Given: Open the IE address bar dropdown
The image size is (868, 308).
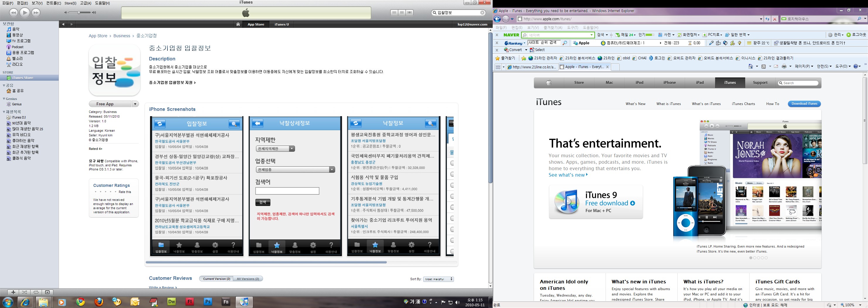Looking at the screenshot, I should click(761, 19).
